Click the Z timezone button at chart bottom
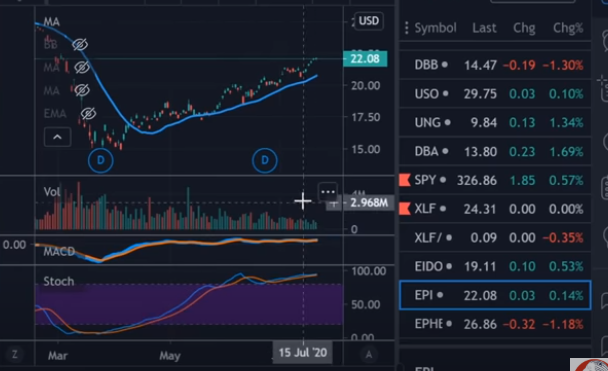 [15, 354]
